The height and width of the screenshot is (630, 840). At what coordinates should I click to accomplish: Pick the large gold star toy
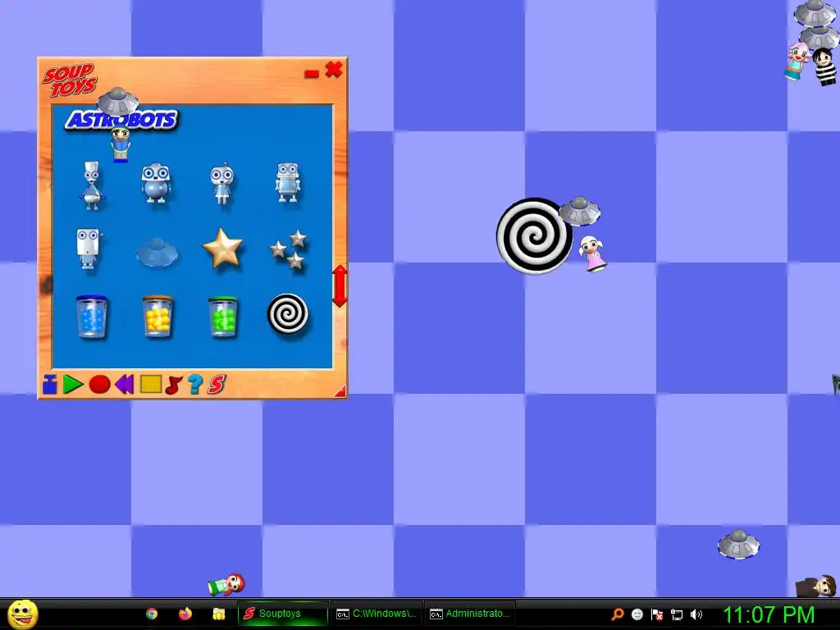[x=222, y=248]
